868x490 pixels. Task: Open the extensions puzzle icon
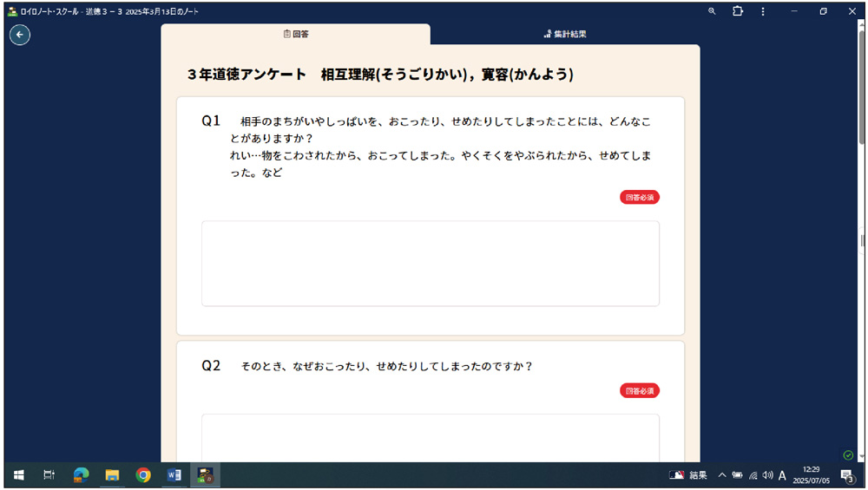point(738,11)
